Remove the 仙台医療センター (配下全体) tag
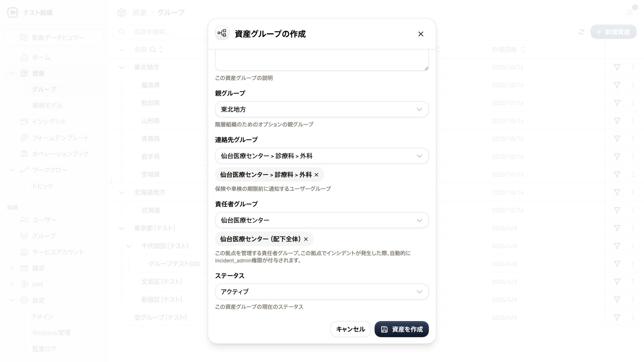 (306, 239)
